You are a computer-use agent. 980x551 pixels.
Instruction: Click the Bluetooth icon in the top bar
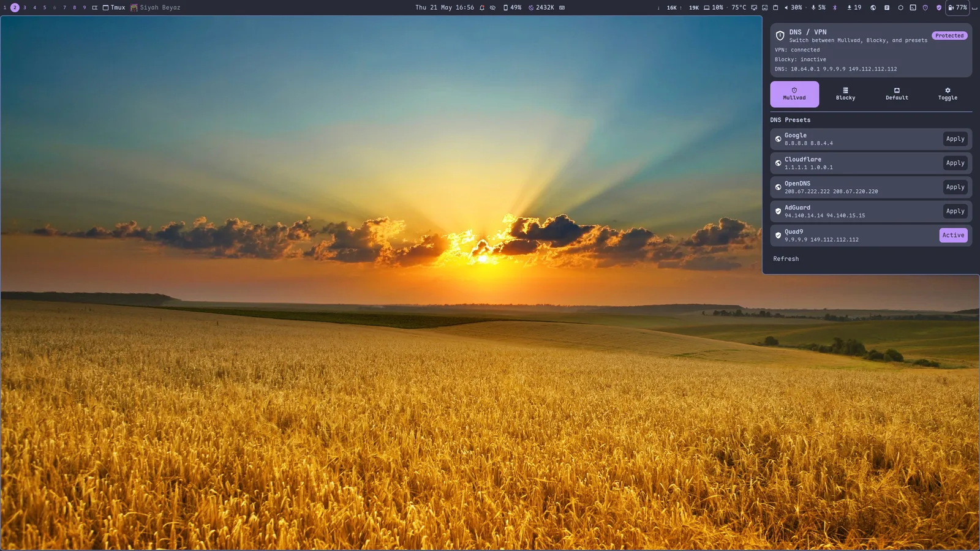[x=835, y=8]
